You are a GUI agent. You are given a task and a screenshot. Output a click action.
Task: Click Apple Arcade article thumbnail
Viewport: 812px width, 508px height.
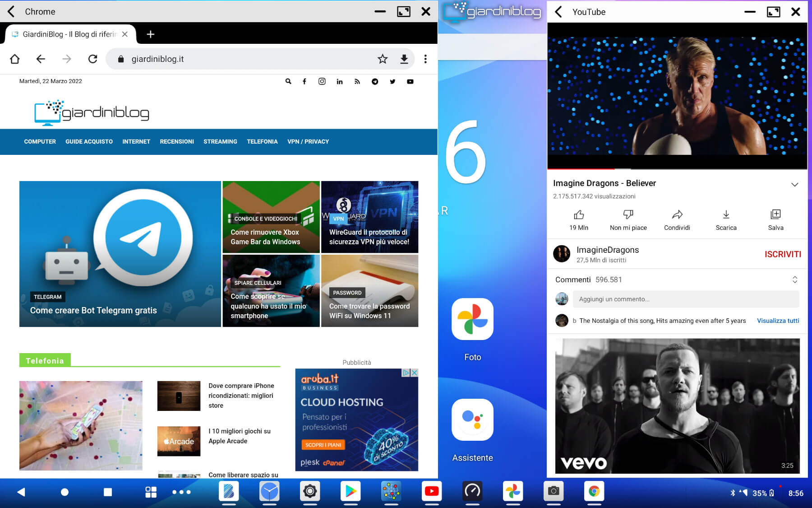(179, 441)
